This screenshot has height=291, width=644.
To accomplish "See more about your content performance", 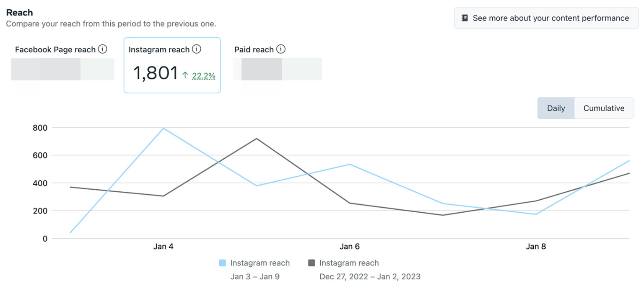I will (x=545, y=18).
